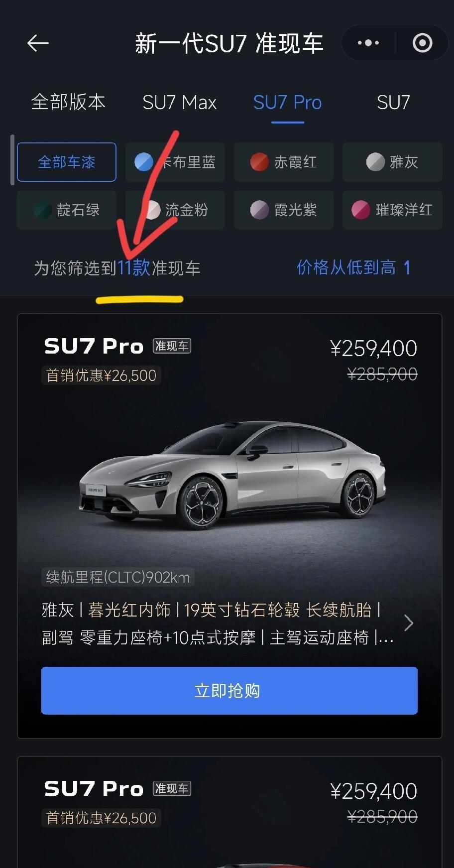Open the base SU7 tab
Screen dimensions: 454x868
393,103
